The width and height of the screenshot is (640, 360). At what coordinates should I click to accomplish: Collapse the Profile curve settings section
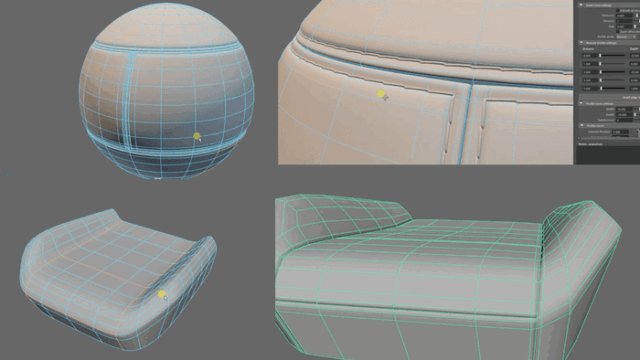[x=581, y=103]
